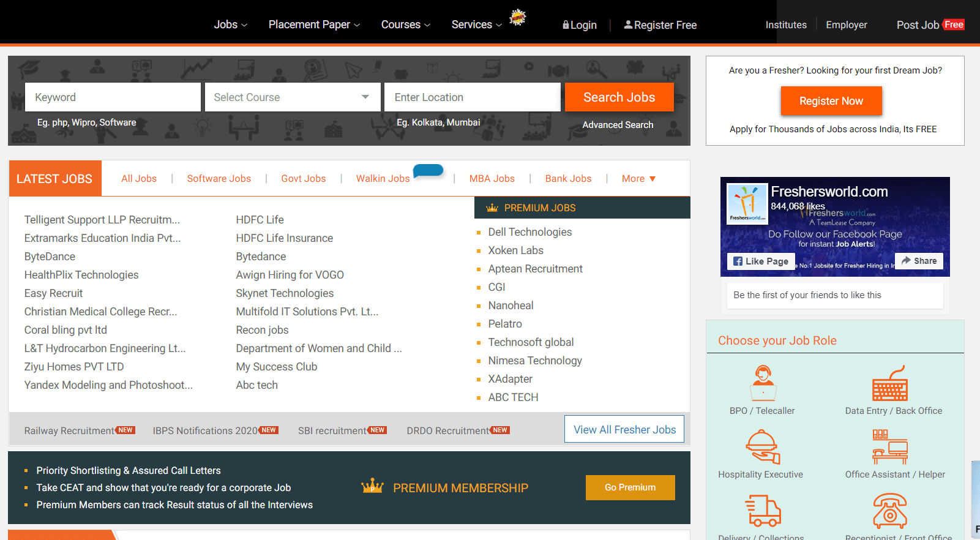Open the HDFC Life Insurance job listing
Image resolution: width=980 pixels, height=540 pixels.
coord(285,238)
